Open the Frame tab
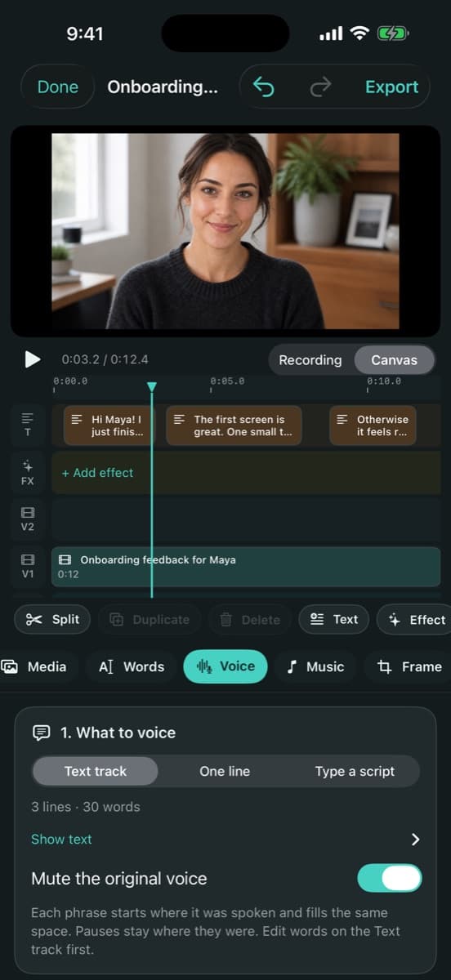The image size is (451, 980). 409,666
